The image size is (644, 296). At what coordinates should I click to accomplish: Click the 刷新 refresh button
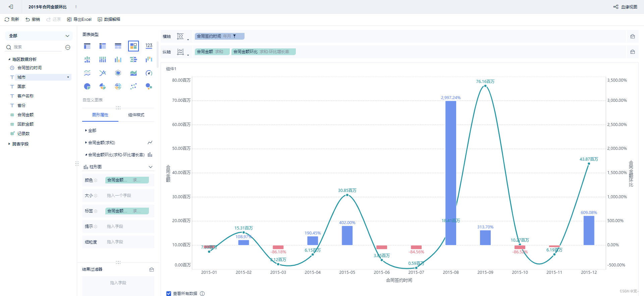[x=12, y=19]
